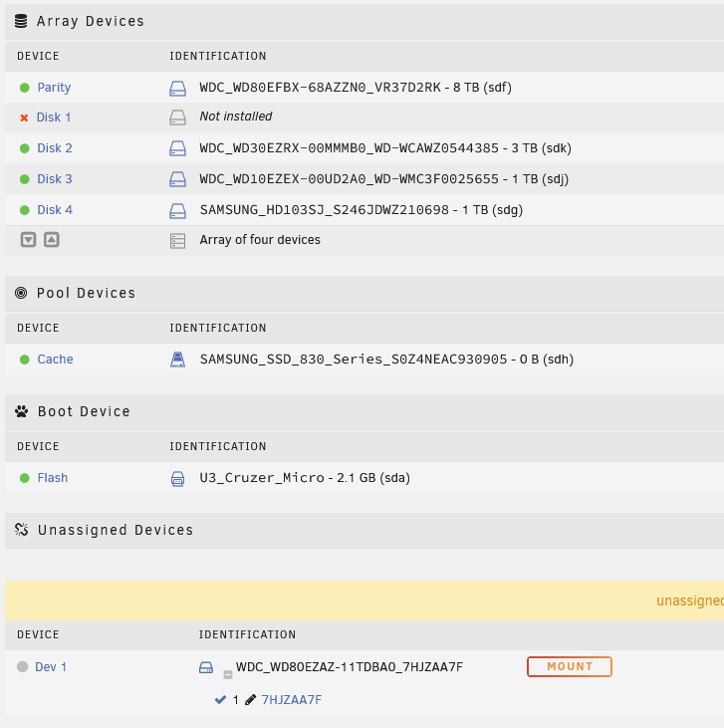Open the Dev 1 unassigned device link

click(51, 666)
